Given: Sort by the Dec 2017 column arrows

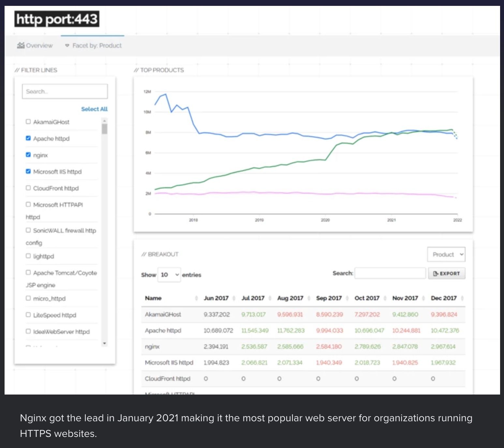Looking at the screenshot, I should click(x=462, y=298).
